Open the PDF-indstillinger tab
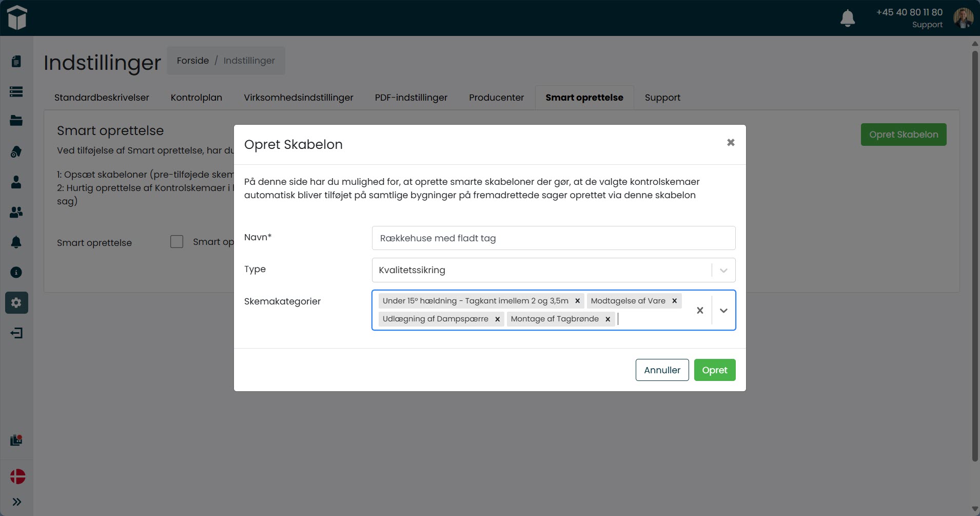Viewport: 980px width, 516px height. [x=410, y=98]
